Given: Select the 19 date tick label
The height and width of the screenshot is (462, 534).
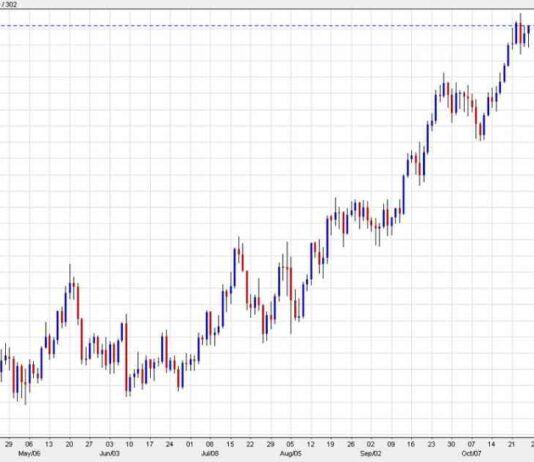Looking at the screenshot, I should [330, 444].
